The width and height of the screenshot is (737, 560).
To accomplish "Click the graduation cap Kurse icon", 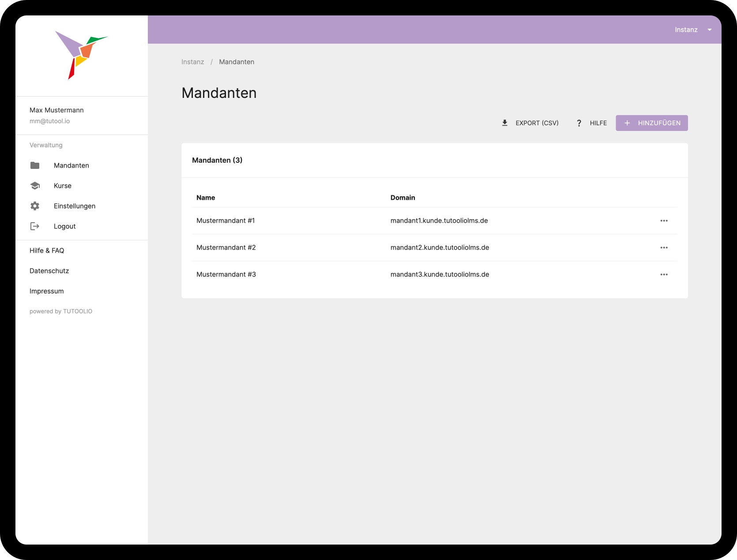I will 35,186.
